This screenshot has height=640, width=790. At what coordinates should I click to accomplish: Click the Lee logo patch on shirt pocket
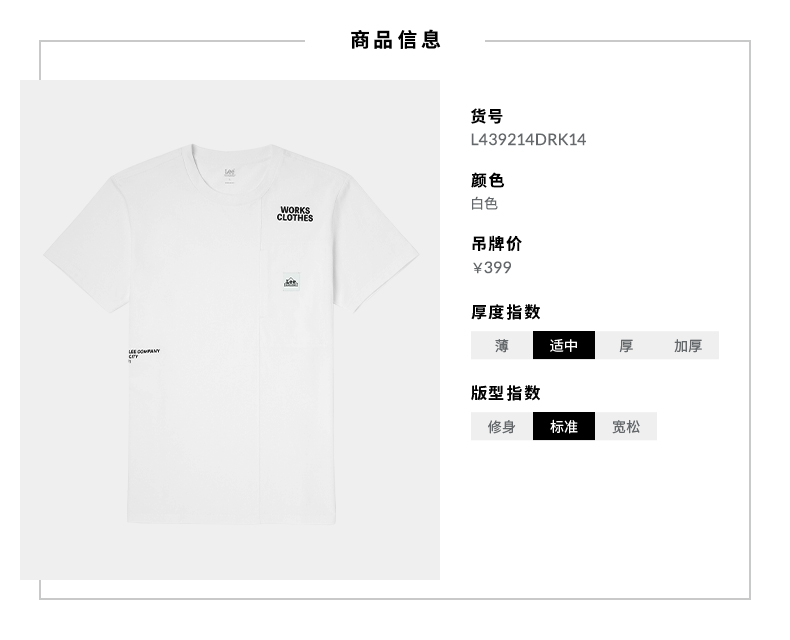[x=291, y=282]
